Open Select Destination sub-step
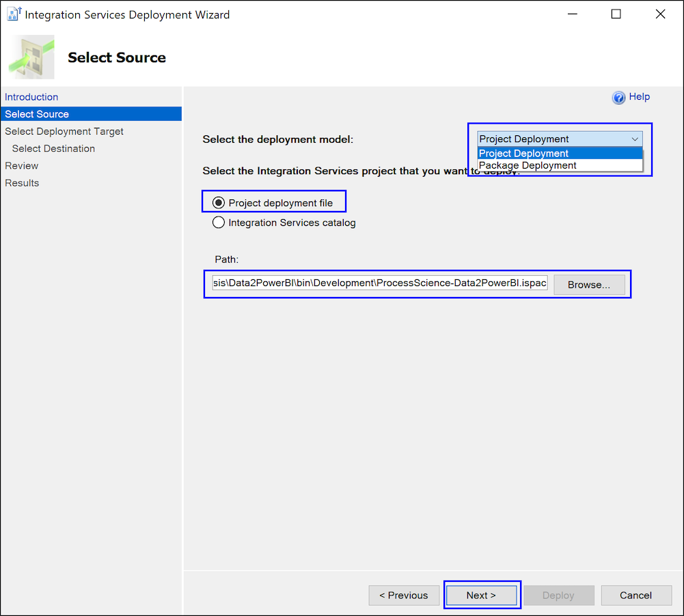The width and height of the screenshot is (684, 616). 54,149
